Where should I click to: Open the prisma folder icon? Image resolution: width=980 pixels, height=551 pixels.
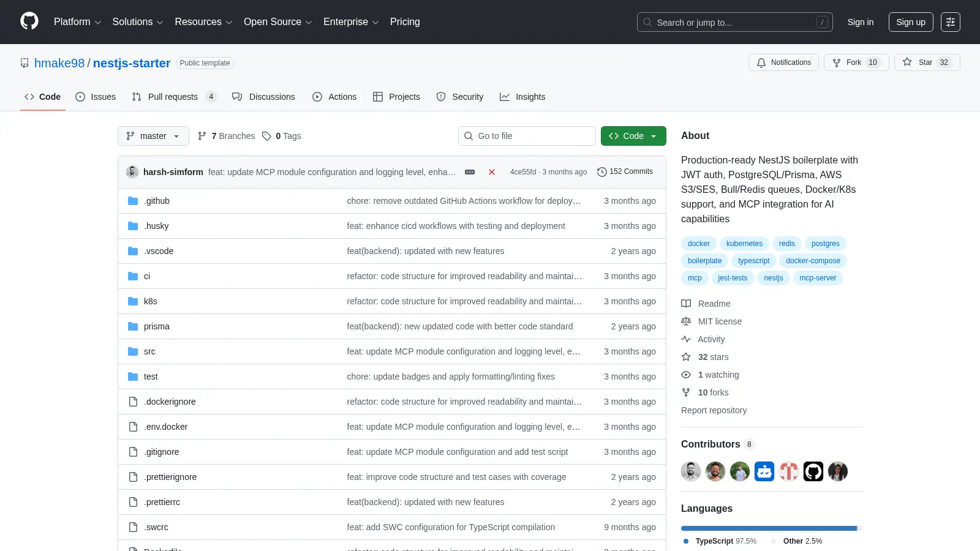pos(133,326)
